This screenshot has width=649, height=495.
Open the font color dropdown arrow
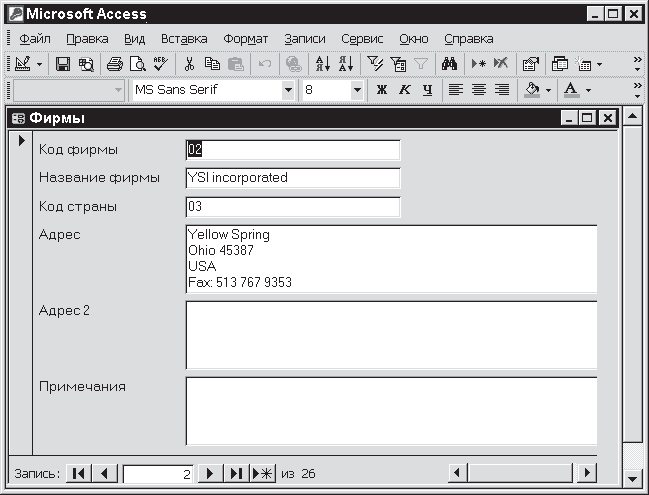(x=588, y=90)
